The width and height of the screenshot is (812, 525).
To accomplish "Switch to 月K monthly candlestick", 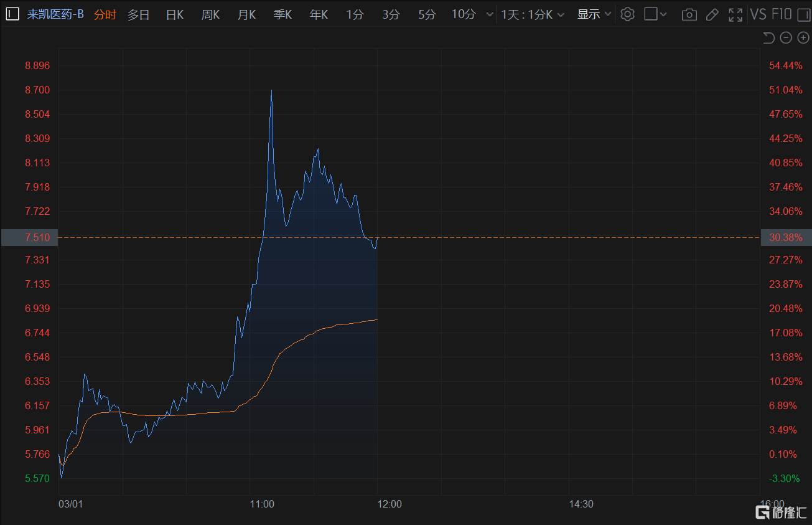I will coord(246,14).
